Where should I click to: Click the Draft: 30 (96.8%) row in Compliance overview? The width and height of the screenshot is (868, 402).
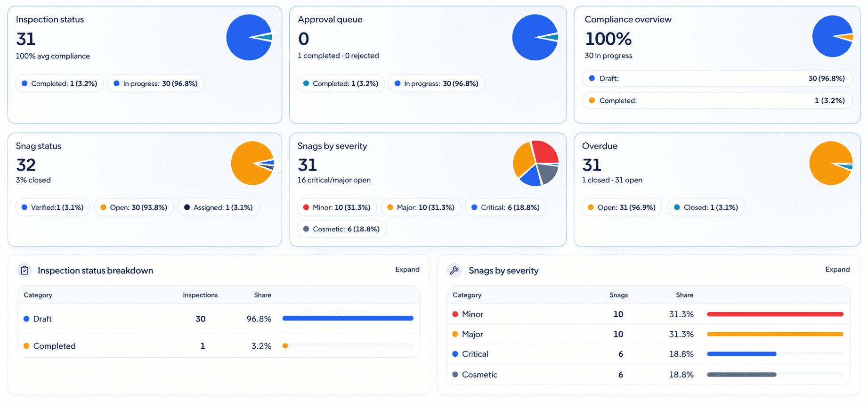point(717,78)
